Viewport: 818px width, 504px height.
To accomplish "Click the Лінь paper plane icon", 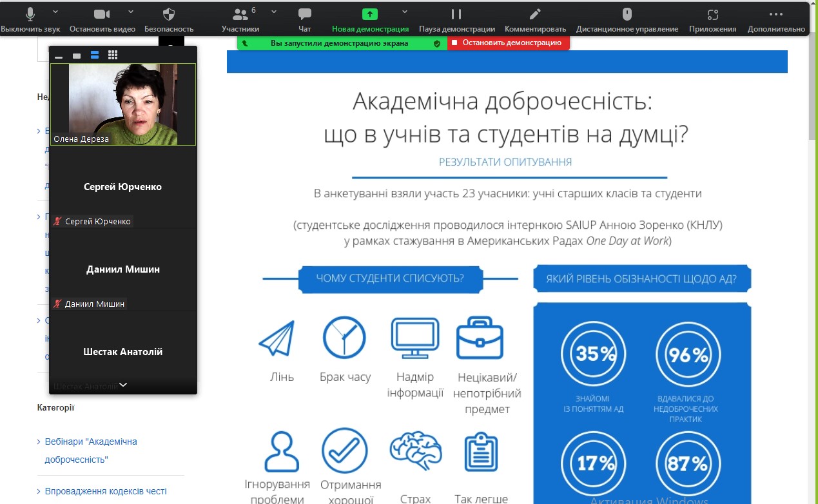I will pos(277,339).
